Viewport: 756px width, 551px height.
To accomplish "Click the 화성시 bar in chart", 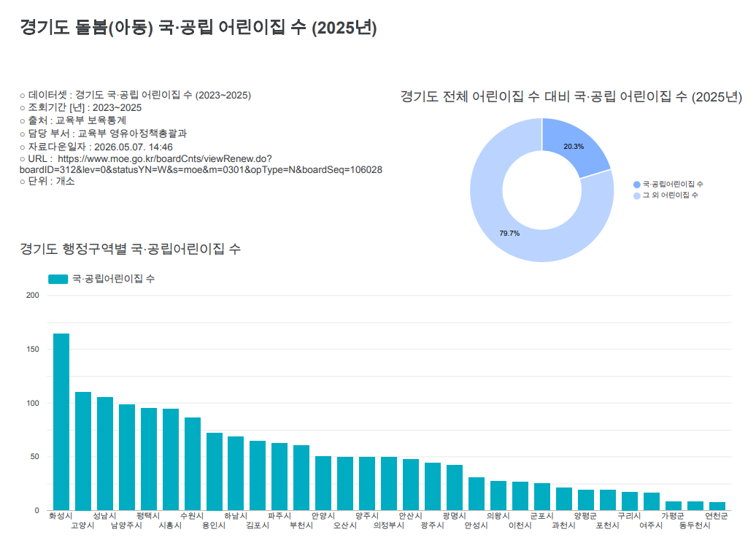I will point(61,422).
